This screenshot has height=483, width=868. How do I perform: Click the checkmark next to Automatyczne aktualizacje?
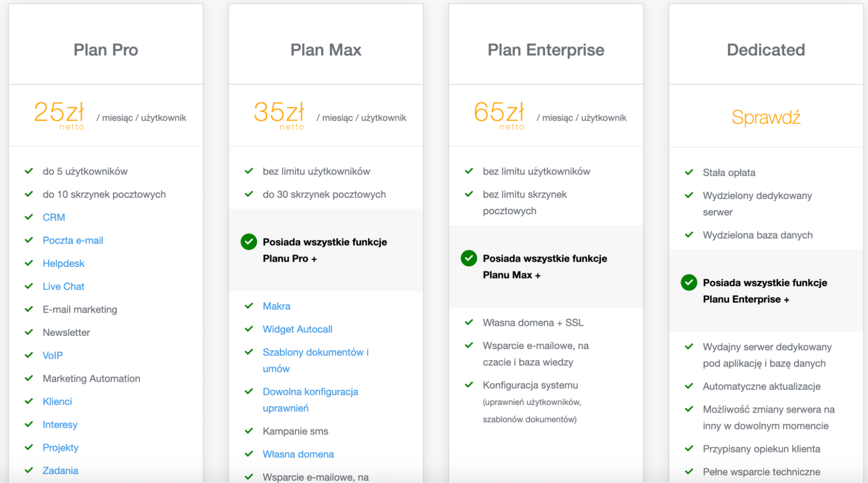689,386
